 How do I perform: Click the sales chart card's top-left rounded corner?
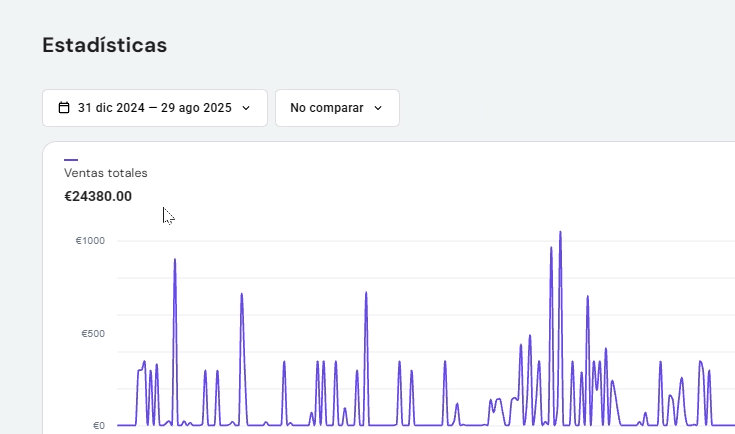click(x=48, y=147)
